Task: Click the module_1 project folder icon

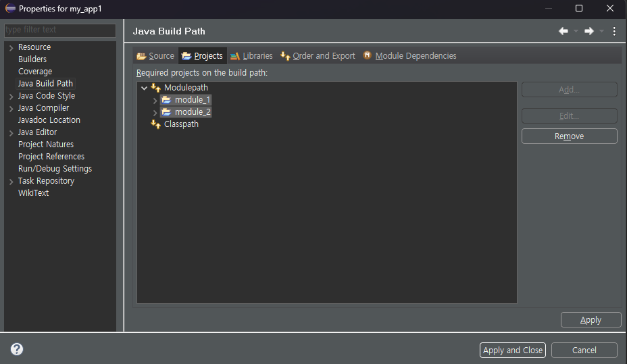Action: 166,100
